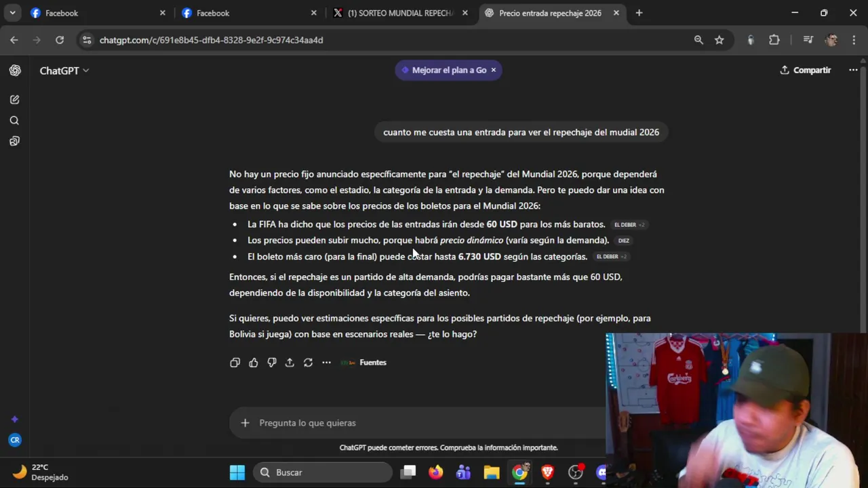View site information icon in the address bar
The image size is (868, 488).
click(86, 40)
